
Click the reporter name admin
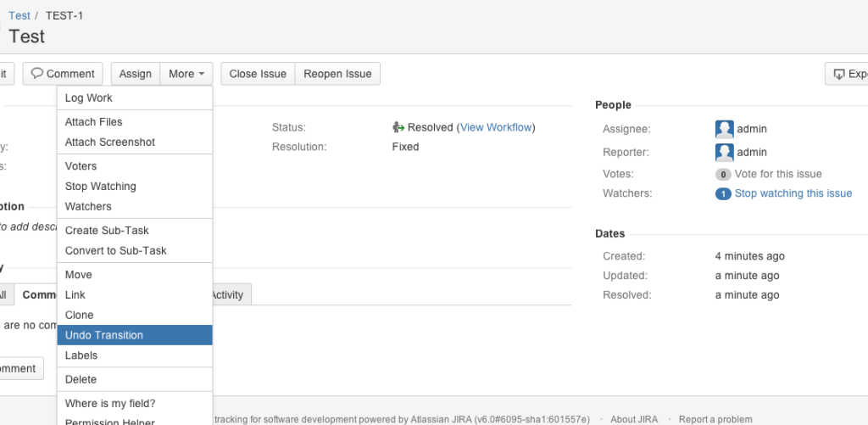[x=752, y=153]
